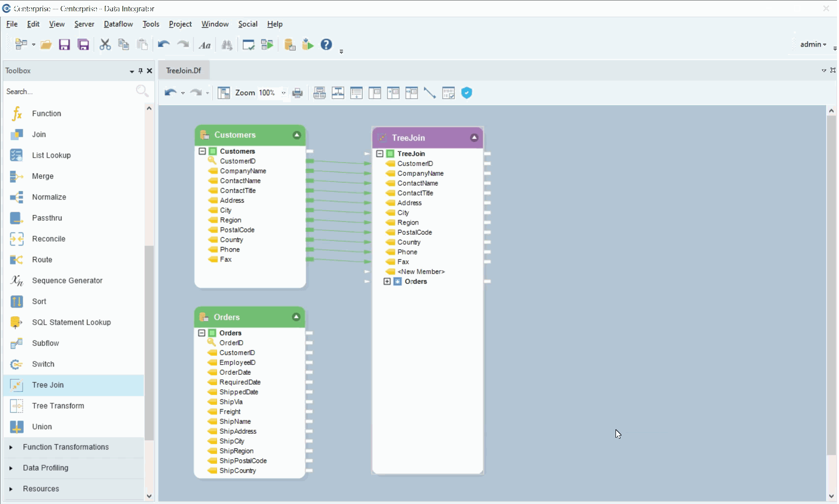Collapse the TreeJoin object with arrow button
Image resolution: width=839 pixels, height=504 pixels.
474,138
